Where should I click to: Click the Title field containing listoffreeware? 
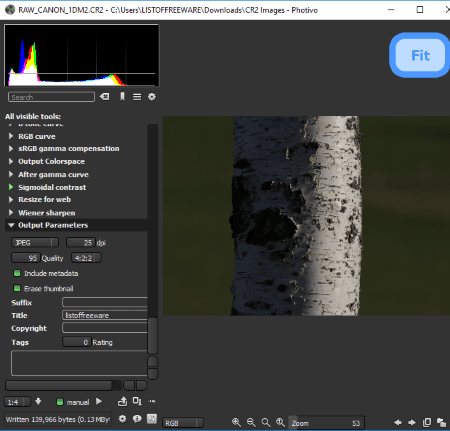(105, 315)
